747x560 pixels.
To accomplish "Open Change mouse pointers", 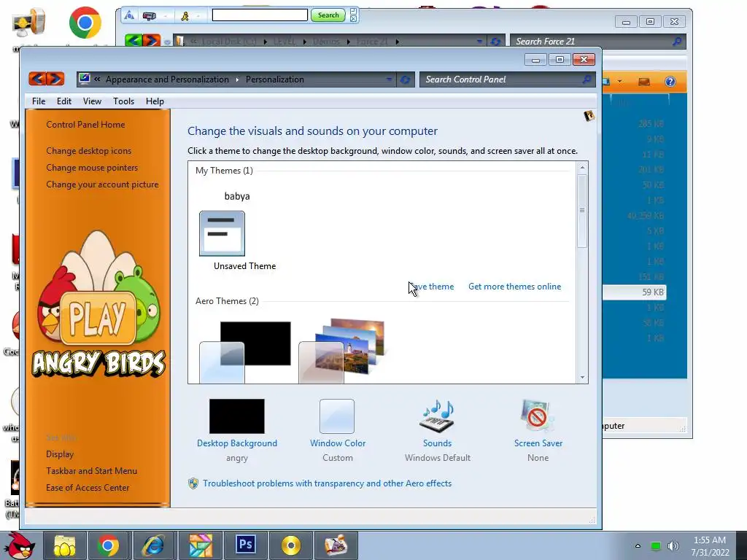I will (x=92, y=168).
